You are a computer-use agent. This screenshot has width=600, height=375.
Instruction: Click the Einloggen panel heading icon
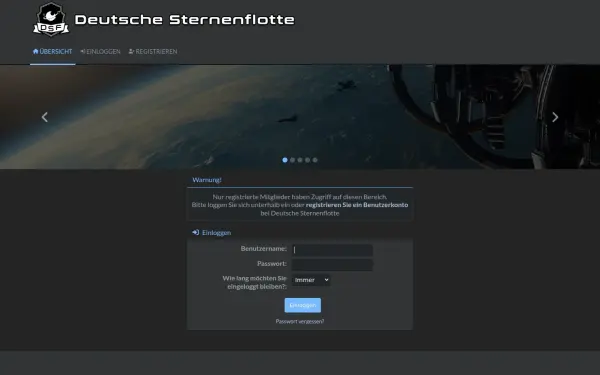pyautogui.click(x=196, y=232)
